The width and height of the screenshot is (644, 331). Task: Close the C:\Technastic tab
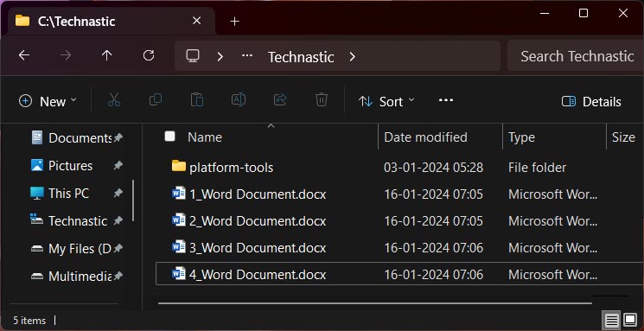pyautogui.click(x=197, y=21)
